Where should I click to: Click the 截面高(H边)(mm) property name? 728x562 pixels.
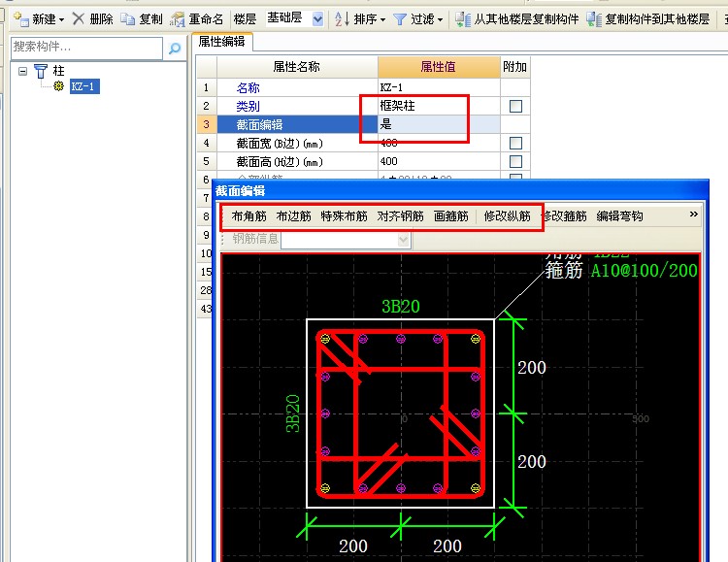[280, 162]
